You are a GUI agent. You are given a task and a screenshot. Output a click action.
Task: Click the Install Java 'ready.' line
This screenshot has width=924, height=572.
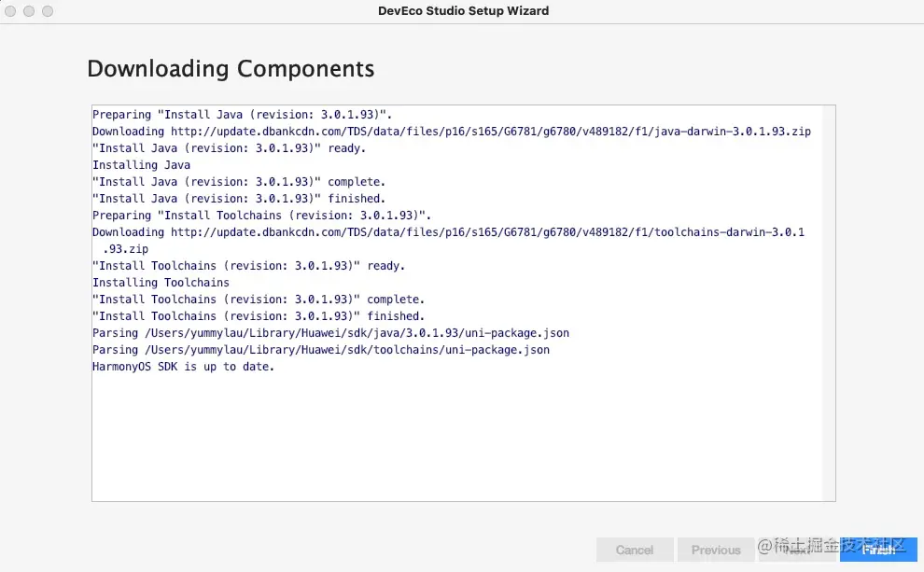230,148
